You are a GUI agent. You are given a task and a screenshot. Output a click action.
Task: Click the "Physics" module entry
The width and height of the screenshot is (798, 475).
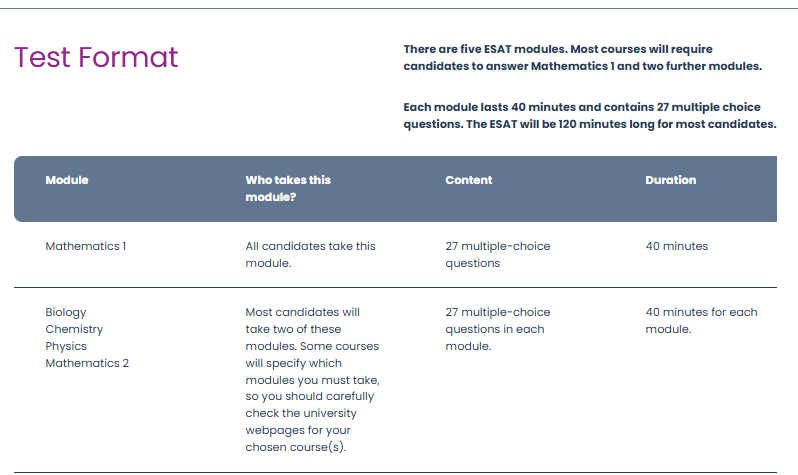pos(66,346)
